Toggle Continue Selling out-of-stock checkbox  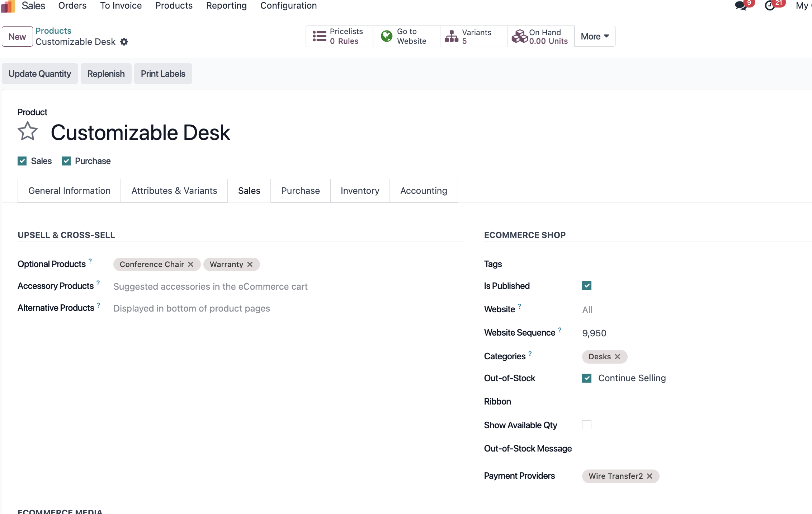pyautogui.click(x=587, y=378)
